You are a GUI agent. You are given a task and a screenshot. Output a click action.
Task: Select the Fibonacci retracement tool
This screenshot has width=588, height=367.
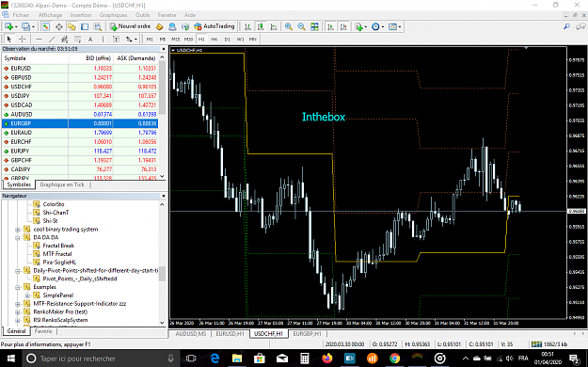pos(78,39)
